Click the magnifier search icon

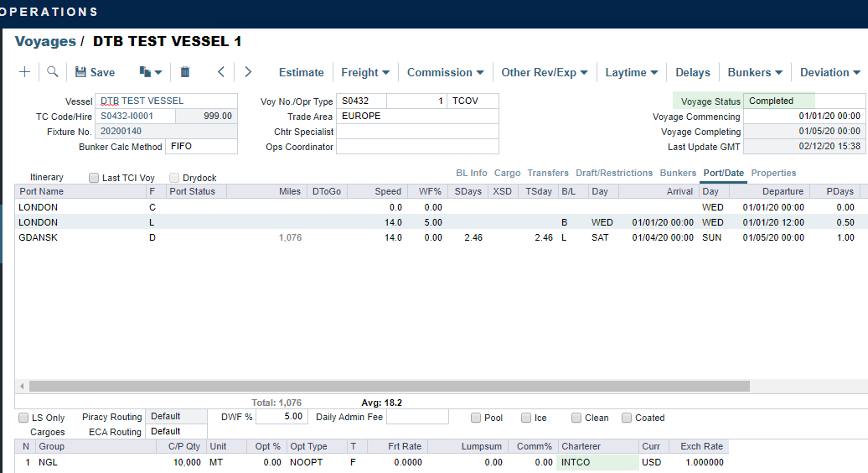[52, 72]
